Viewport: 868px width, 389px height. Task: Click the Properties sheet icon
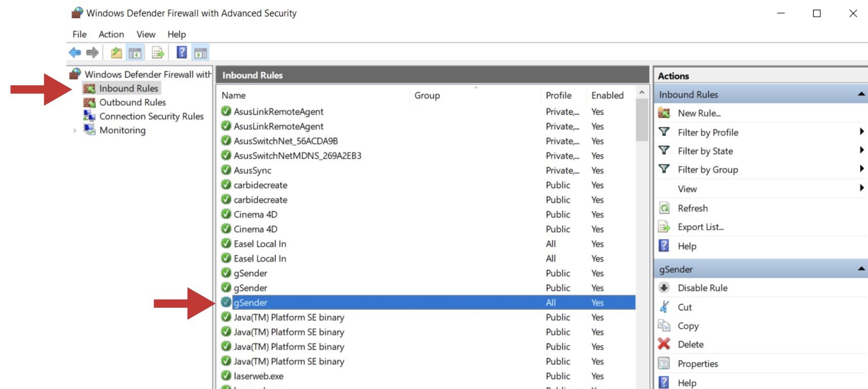click(x=664, y=363)
